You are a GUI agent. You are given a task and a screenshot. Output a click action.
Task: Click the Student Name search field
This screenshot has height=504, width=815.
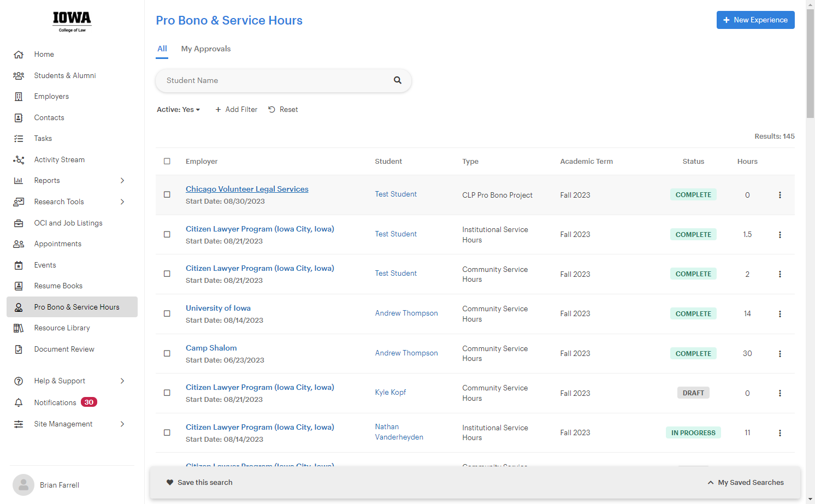pos(284,80)
